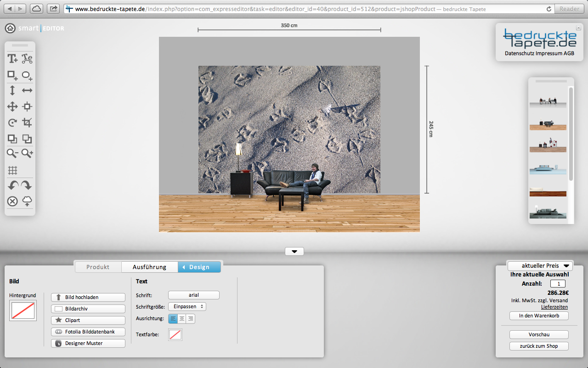588x368 pixels.
Task: Click zurück zum Shop
Action: (x=539, y=346)
